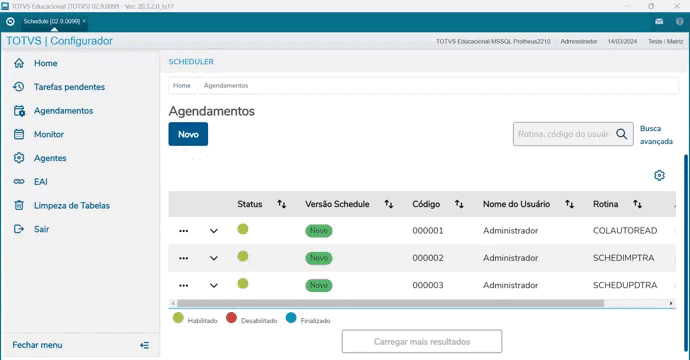Open the mail envelope icon
The image size is (690, 360).
pyautogui.click(x=659, y=21)
